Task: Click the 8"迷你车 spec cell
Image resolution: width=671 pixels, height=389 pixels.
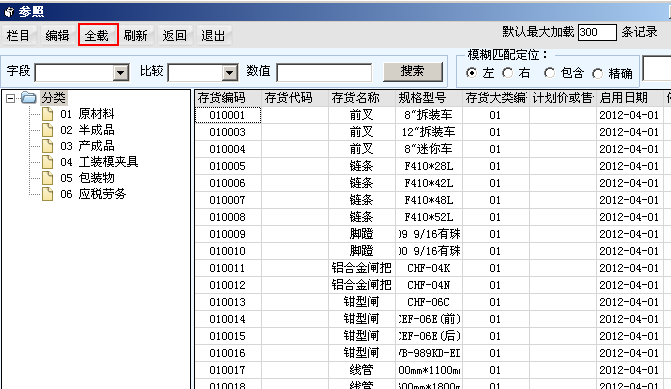Action: pyautogui.click(x=429, y=149)
